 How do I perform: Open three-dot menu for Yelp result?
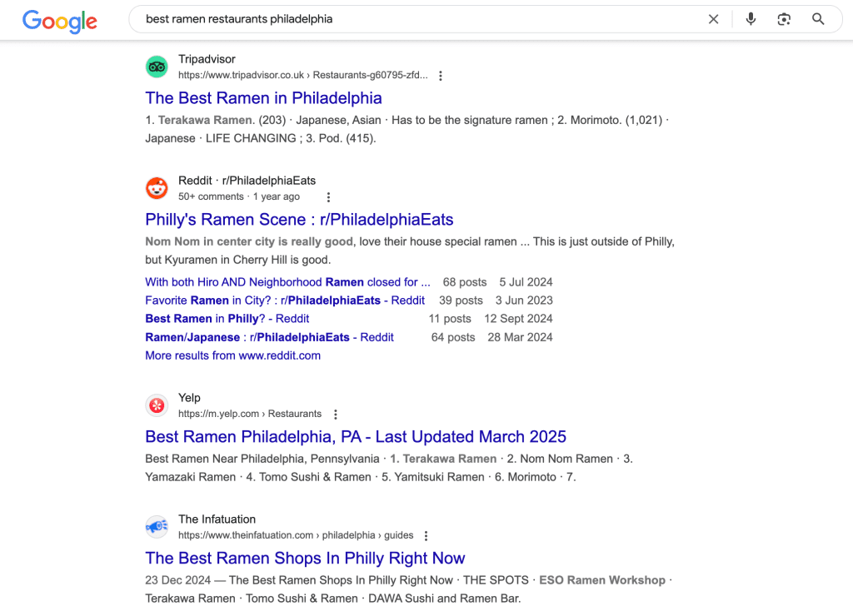(x=336, y=415)
